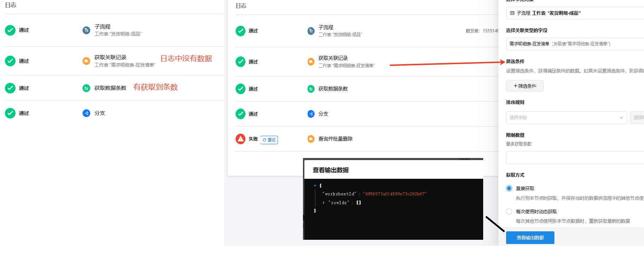
Task: Click green check of 子流程 row, middle log
Action: 241,31
